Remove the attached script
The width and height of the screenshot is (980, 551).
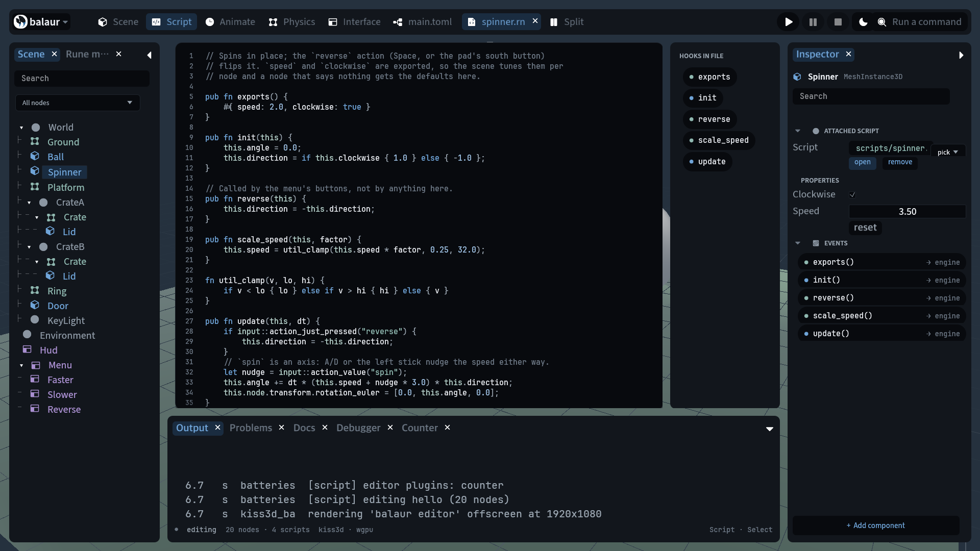pos(900,162)
